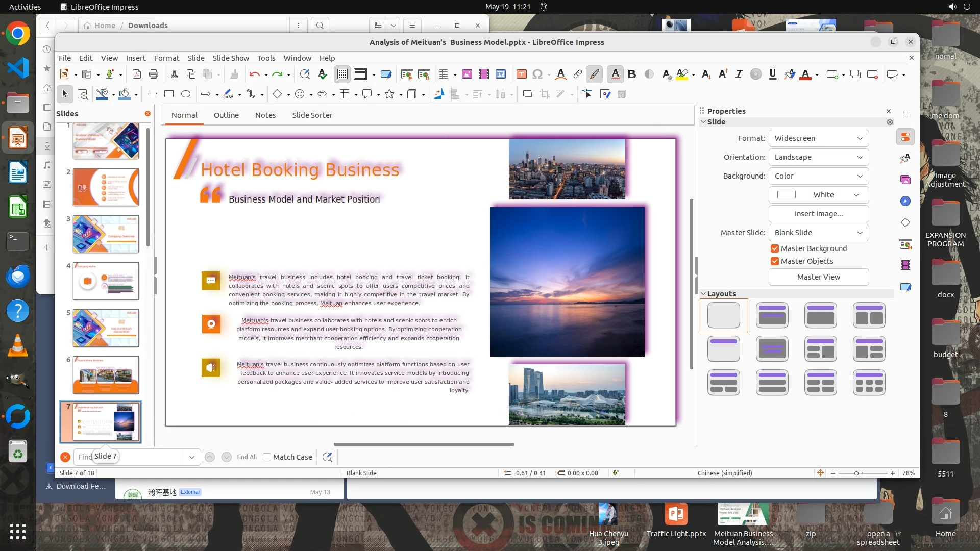This screenshot has width=980, height=551.
Task: Collapse the Layouts section
Action: [703, 294]
